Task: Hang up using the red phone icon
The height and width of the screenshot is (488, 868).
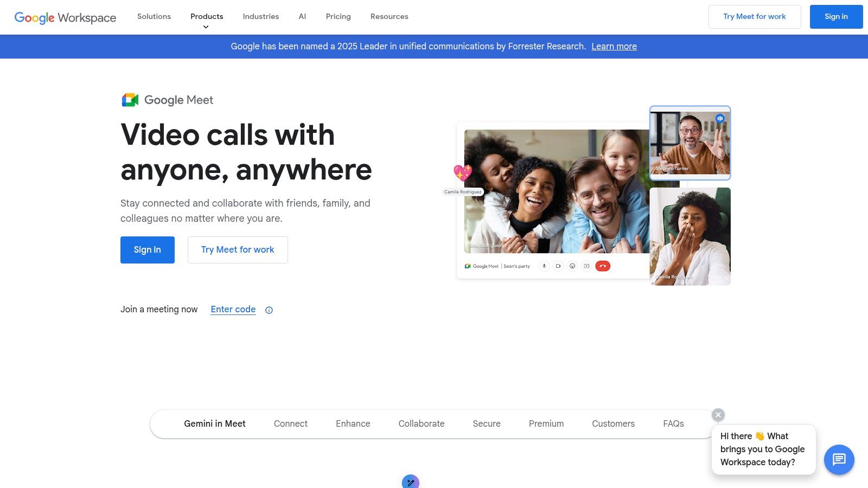Action: pos(603,266)
